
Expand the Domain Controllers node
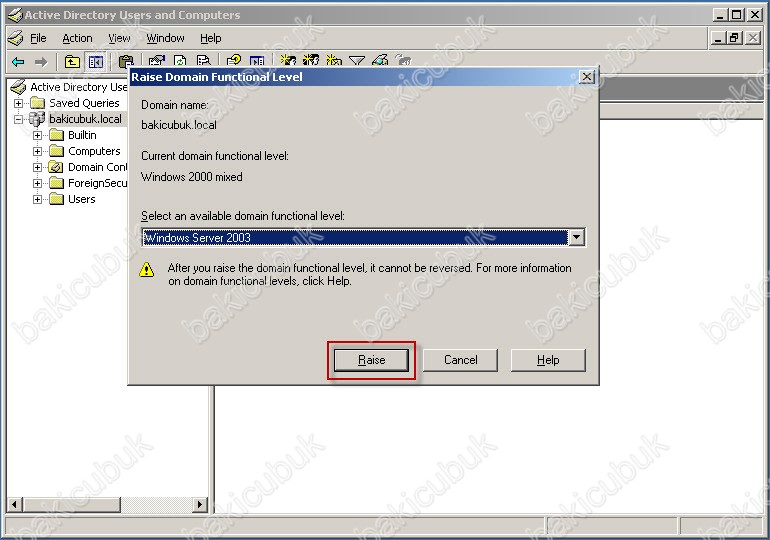tap(37, 167)
